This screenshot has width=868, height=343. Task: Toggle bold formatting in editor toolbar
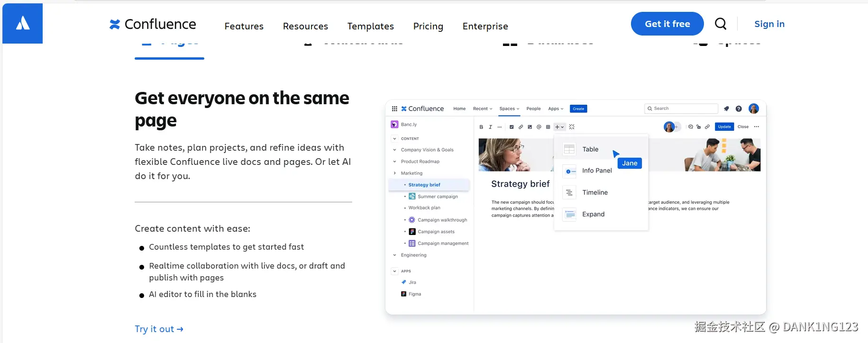[481, 127]
